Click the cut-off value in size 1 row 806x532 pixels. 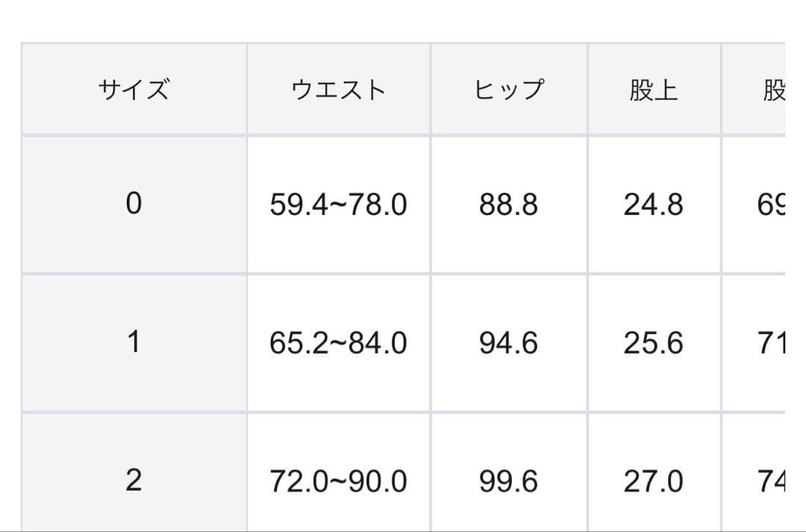pyautogui.click(x=772, y=342)
